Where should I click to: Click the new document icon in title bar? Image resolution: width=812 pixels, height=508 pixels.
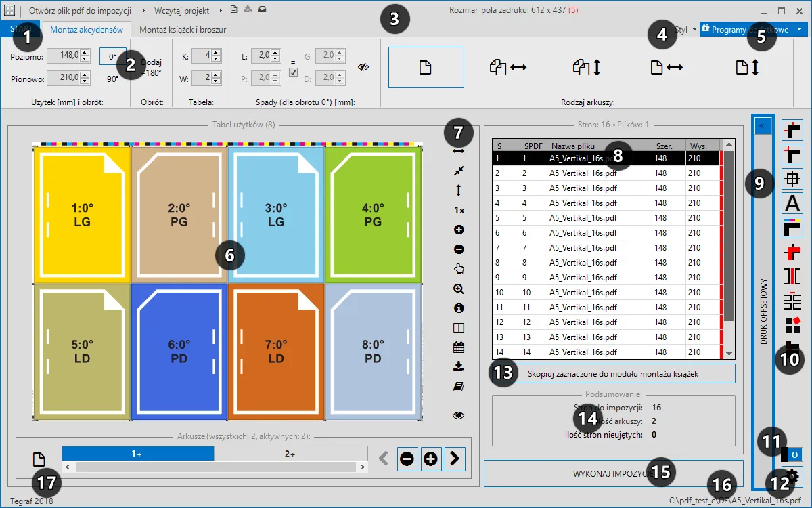point(233,10)
